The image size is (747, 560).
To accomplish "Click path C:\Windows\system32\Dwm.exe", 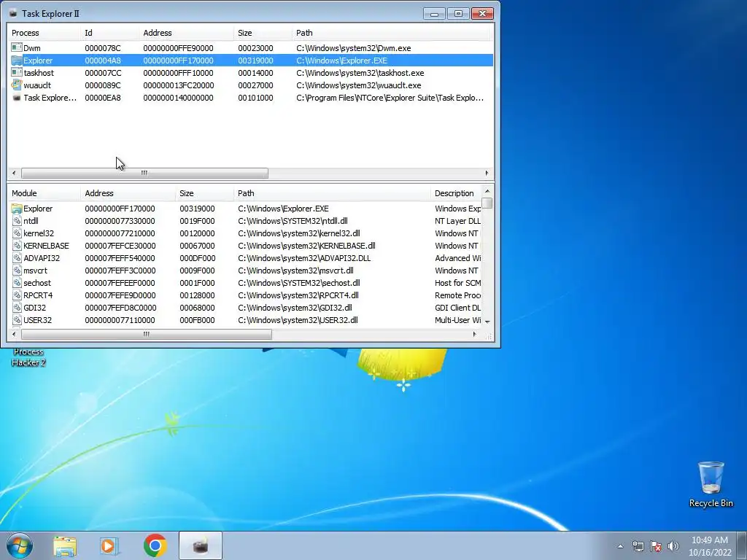I will pyautogui.click(x=354, y=48).
